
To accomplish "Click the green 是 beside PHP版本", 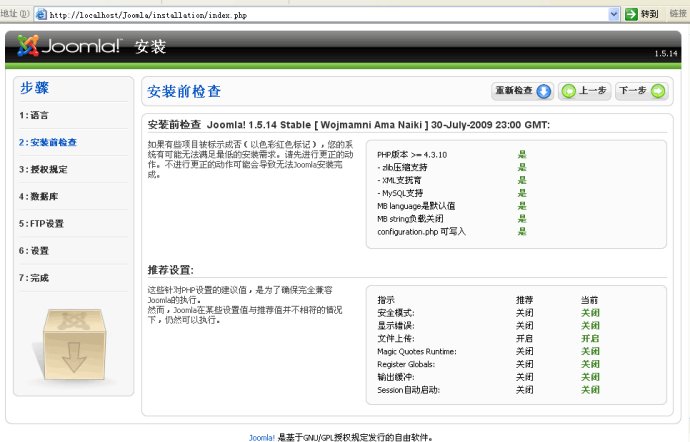I will tap(522, 155).
